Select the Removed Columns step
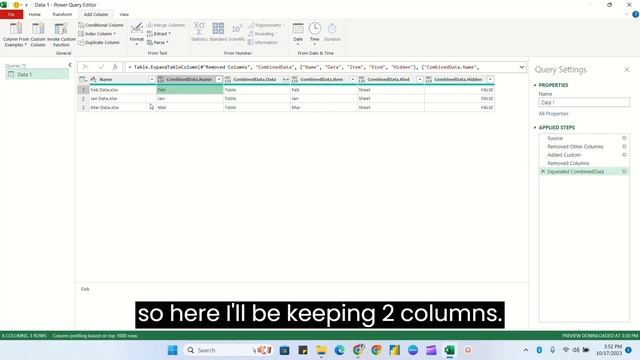The height and width of the screenshot is (360, 640). tap(568, 163)
